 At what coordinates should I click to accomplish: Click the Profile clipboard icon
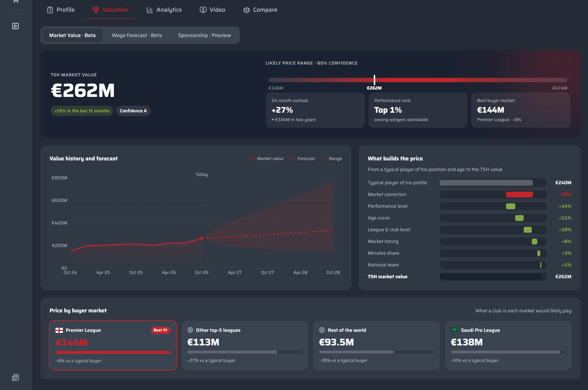coord(50,10)
